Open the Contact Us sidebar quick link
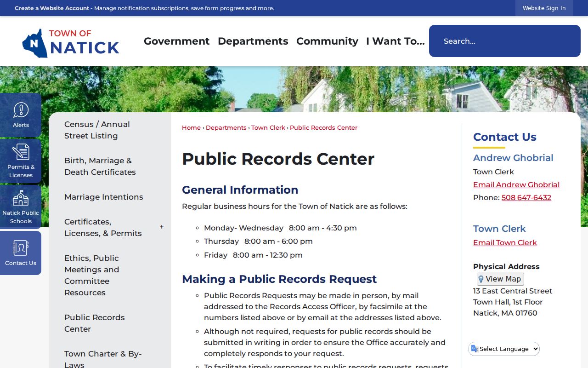The height and width of the screenshot is (368, 588). 21,253
